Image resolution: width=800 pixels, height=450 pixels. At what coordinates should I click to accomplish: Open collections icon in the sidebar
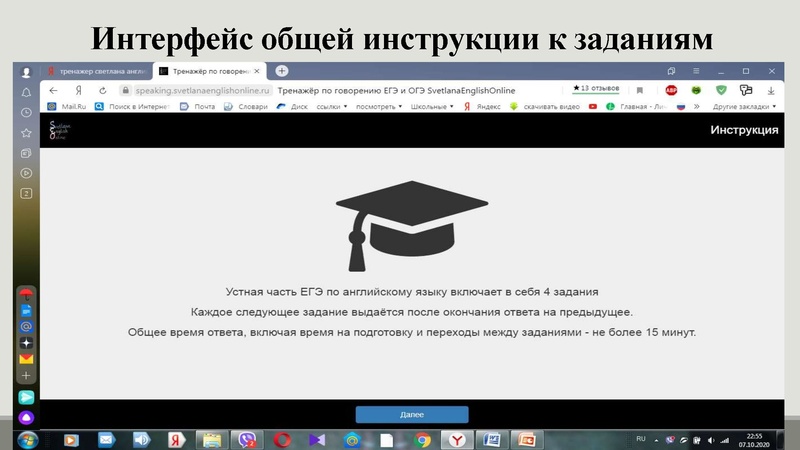[26, 153]
